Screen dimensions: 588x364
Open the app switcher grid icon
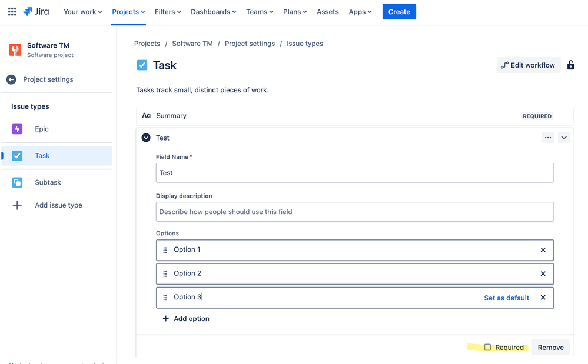point(12,12)
